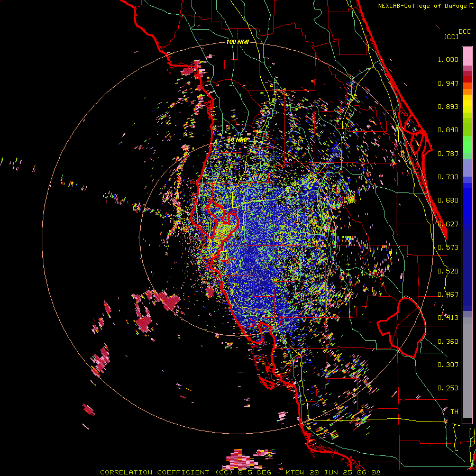Select the 0.360 scale value
The image size is (476, 476).
point(448,342)
